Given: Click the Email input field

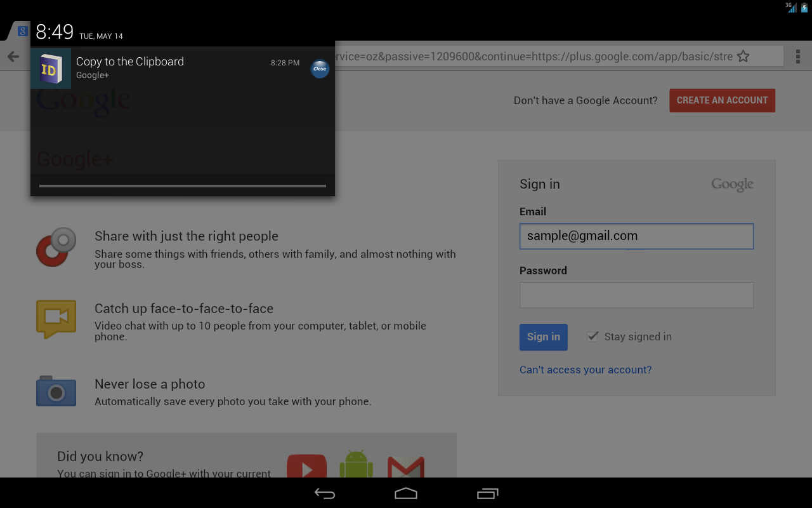Looking at the screenshot, I should 636,236.
